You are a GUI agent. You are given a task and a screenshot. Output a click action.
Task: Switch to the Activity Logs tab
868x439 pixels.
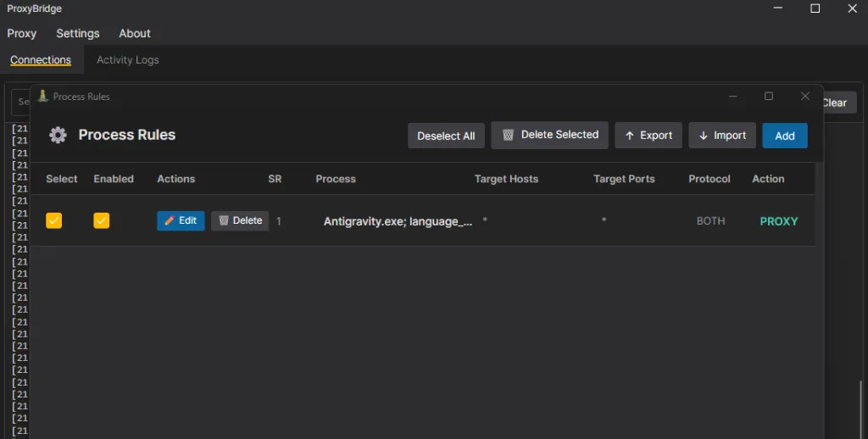click(x=127, y=60)
